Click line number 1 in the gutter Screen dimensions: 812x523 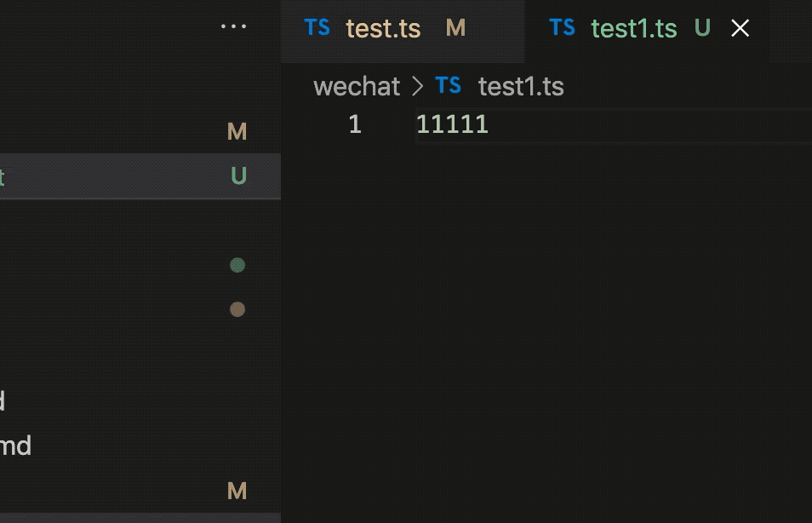click(x=355, y=124)
